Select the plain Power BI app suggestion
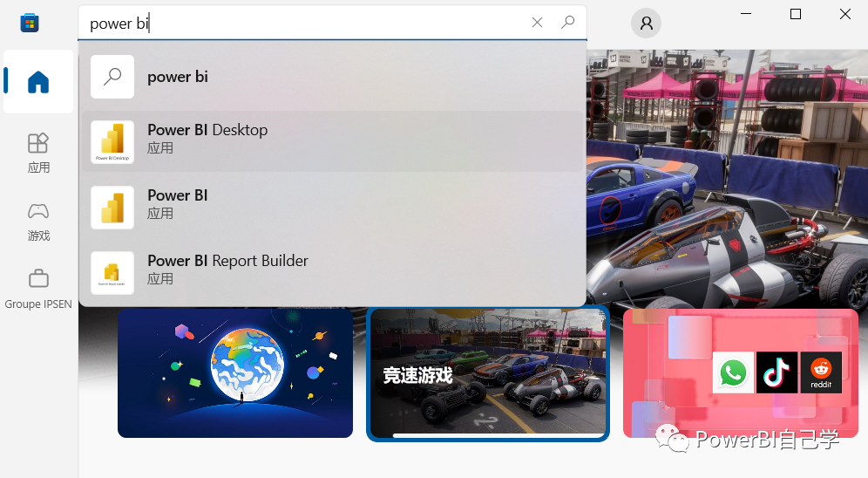Viewport: 868px width, 478px height. point(332,207)
